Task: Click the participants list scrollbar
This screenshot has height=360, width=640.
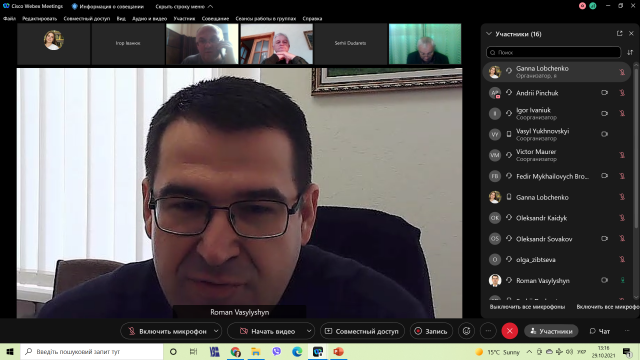Action: (x=636, y=147)
